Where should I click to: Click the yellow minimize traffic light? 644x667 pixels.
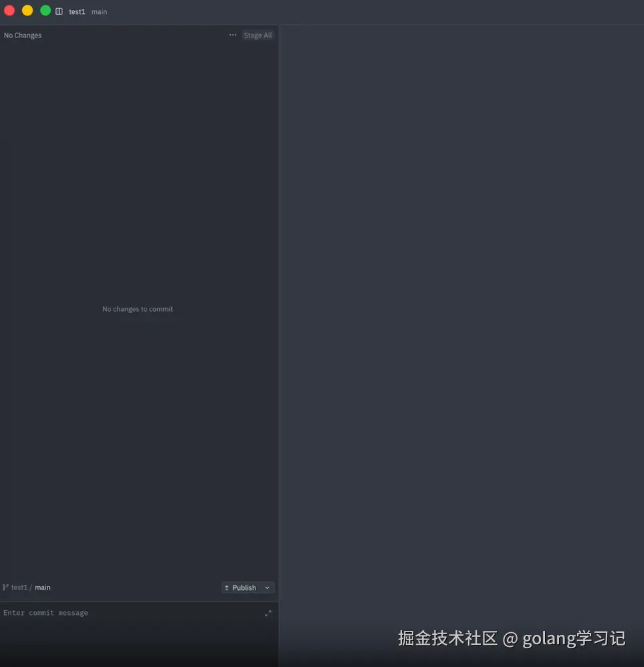(x=27, y=10)
